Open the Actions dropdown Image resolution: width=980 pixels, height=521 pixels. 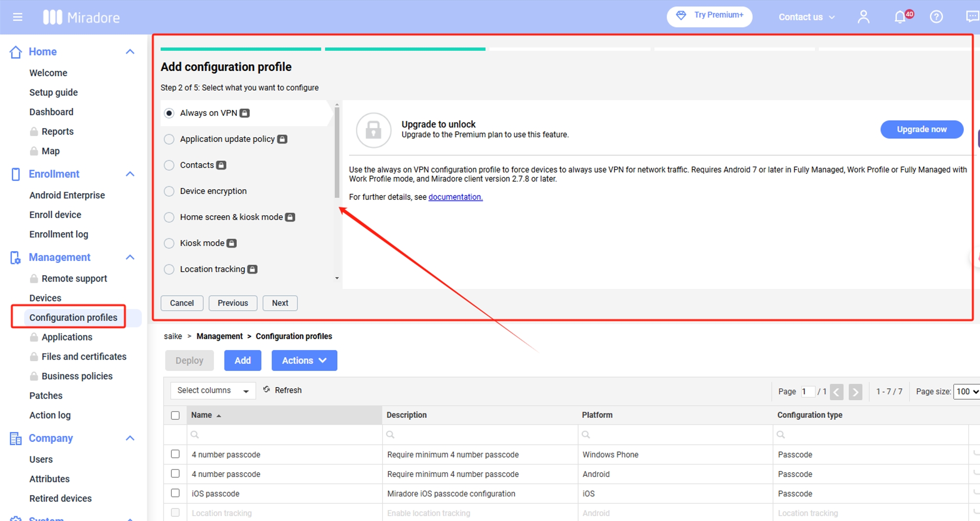[x=304, y=360]
